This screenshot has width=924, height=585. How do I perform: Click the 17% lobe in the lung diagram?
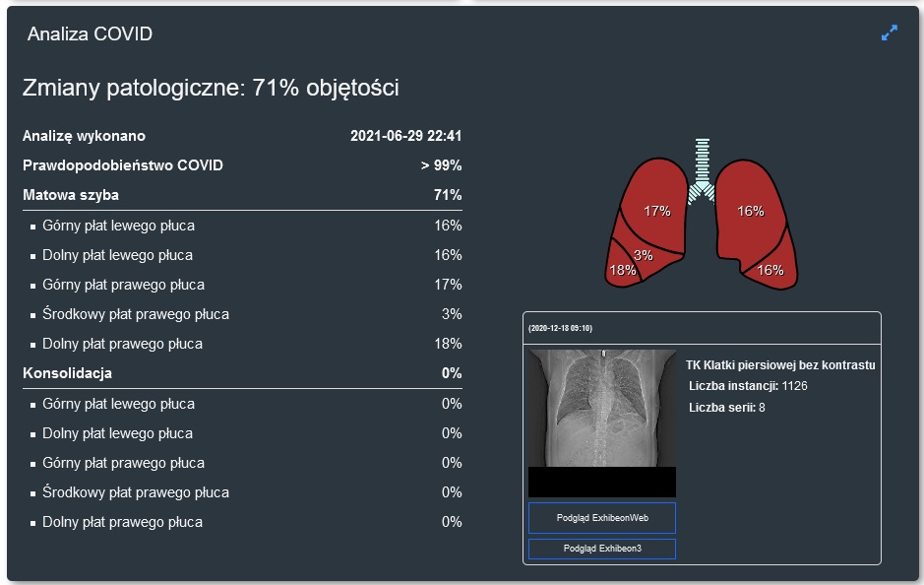(x=656, y=211)
